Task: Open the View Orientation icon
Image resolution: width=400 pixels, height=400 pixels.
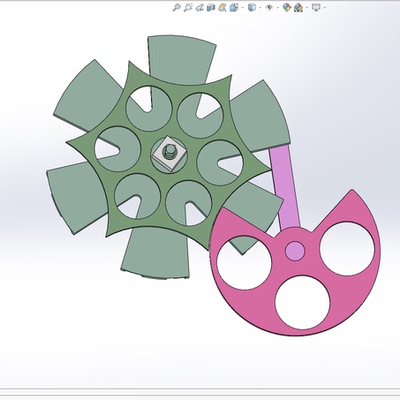Action: (x=234, y=7)
